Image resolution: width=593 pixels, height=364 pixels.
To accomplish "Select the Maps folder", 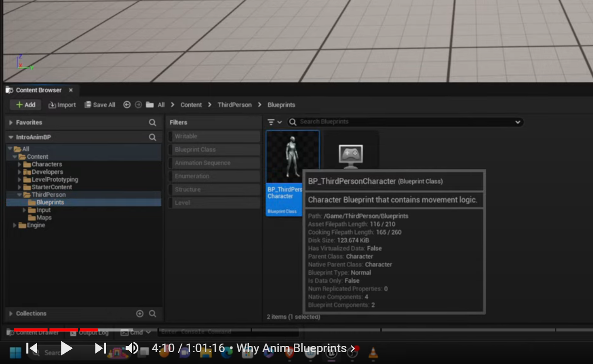I will 44,218.
